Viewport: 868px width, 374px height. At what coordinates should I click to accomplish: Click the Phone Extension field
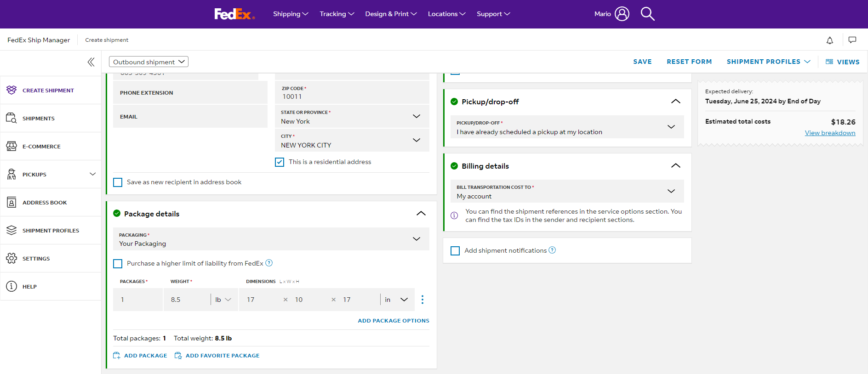[190, 92]
